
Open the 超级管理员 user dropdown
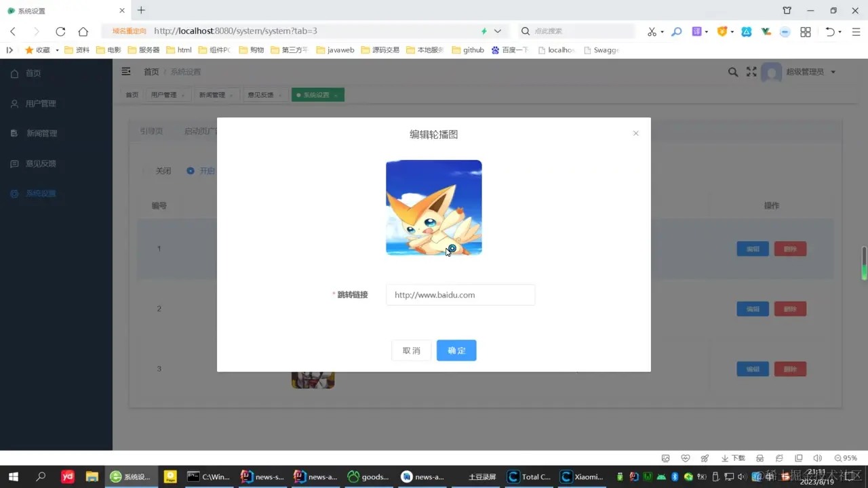tap(810, 72)
